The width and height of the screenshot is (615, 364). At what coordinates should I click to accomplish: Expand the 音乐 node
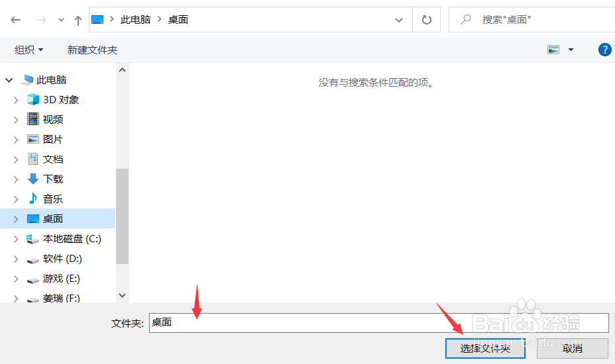point(16,199)
